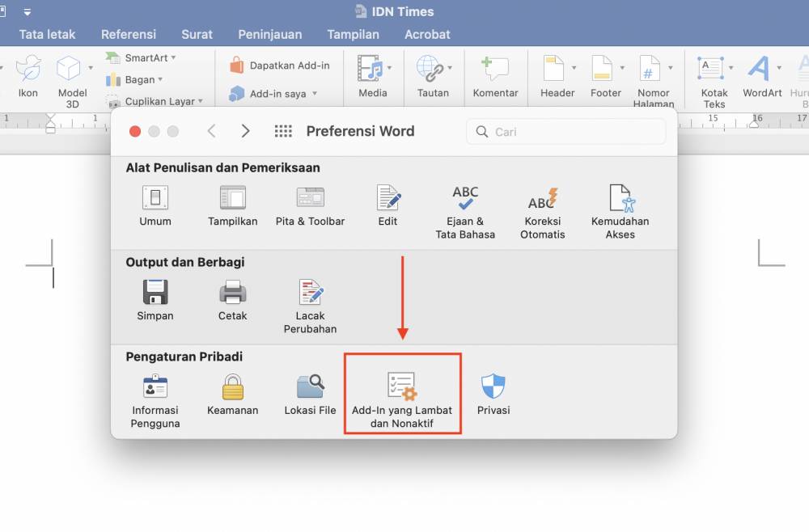Open Cuplikan Layar dropdown
809x532 pixels.
click(155, 101)
